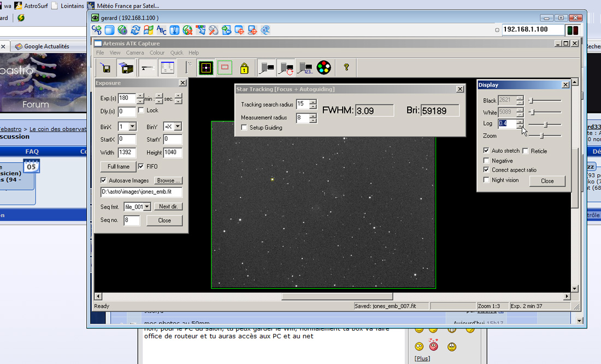Click the yellow padlock icon
The image size is (601, 364).
coord(244,68)
